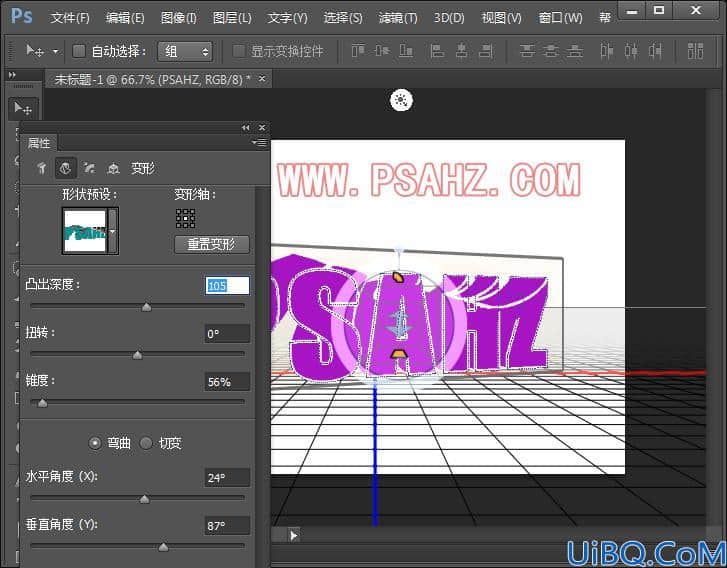
Task: Click the distribute horizontal centers icon
Action: 631,51
